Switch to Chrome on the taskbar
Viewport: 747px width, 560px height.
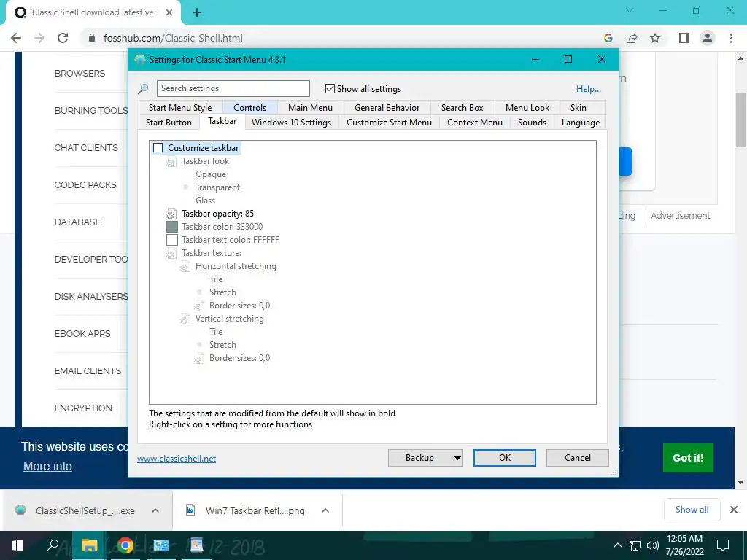(125, 545)
